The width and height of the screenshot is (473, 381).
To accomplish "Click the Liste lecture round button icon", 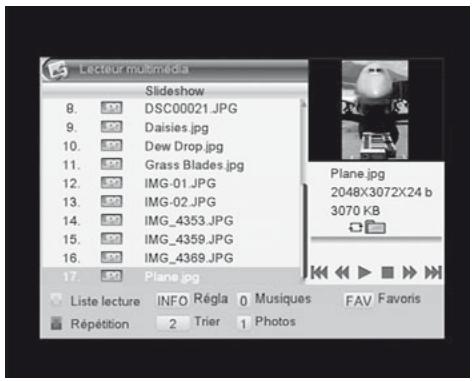I will pyautogui.click(x=56, y=300).
